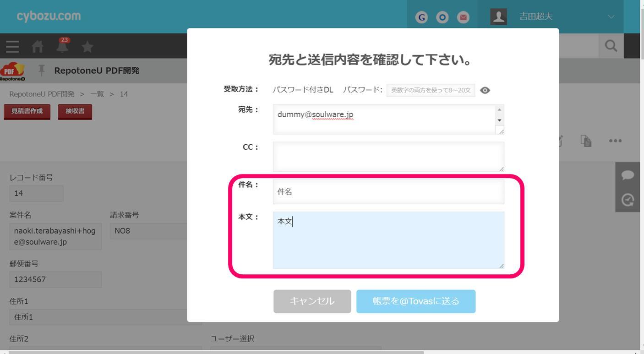Open the hamburger menu in the navigation bar
Image resolution: width=644 pixels, height=354 pixels.
(x=12, y=46)
